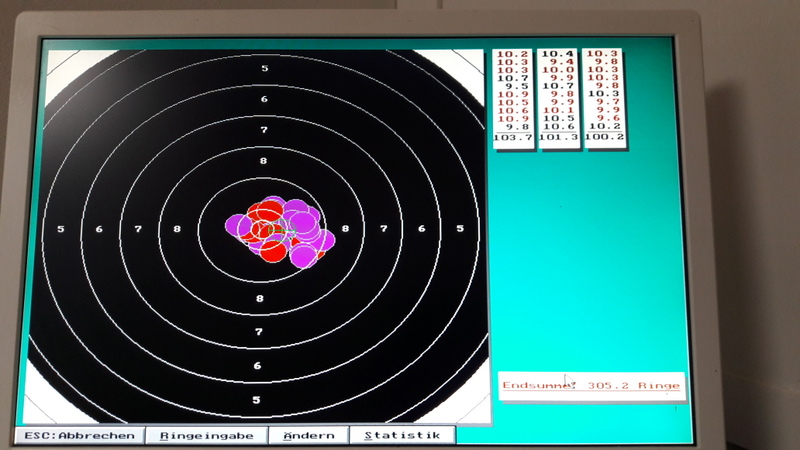The image size is (800, 450).
Task: Click the ESC:Abbrechen button
Action: (78, 436)
